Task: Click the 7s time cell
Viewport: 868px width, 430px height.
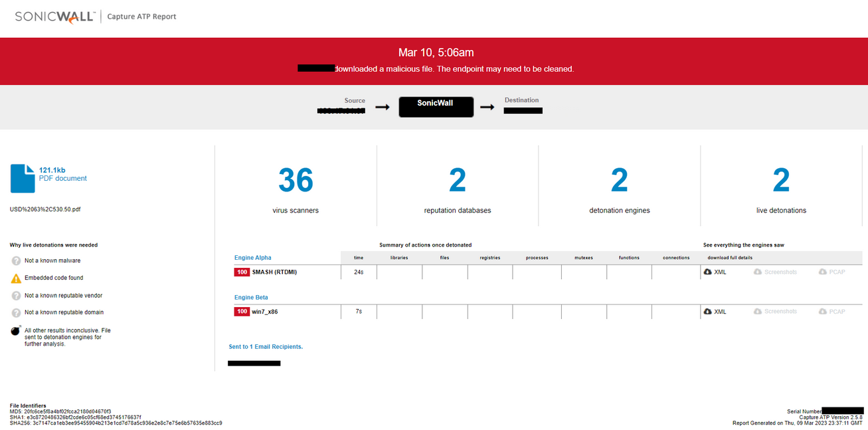Action: (x=359, y=311)
